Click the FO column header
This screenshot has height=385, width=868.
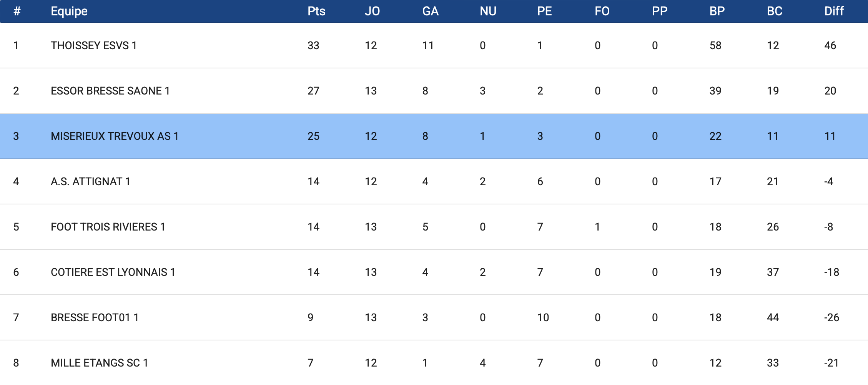pyautogui.click(x=602, y=11)
